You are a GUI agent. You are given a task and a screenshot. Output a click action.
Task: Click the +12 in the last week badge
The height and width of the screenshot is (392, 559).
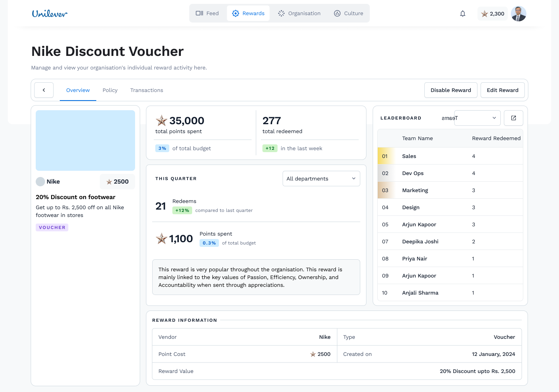270,148
